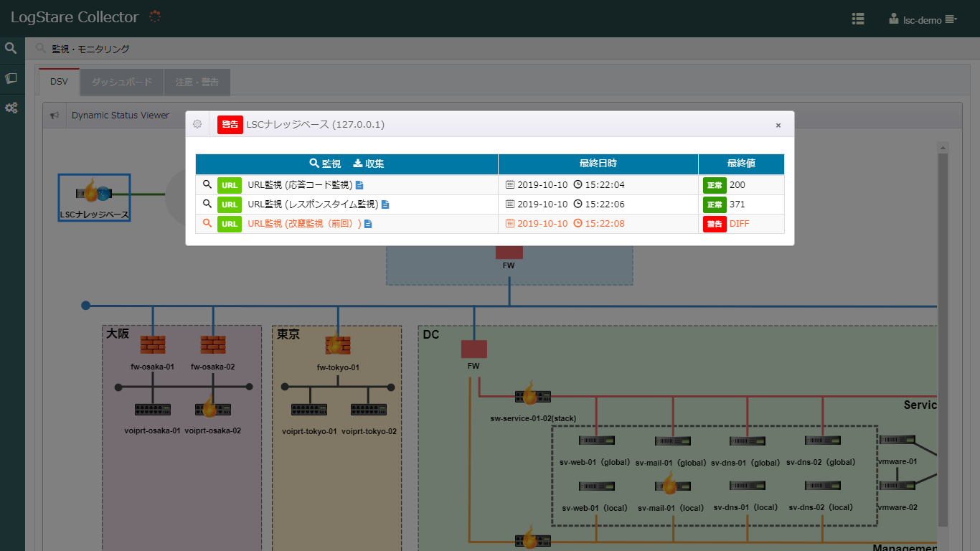Click URL監視 (レスポンスタイム監視) text

312,204
